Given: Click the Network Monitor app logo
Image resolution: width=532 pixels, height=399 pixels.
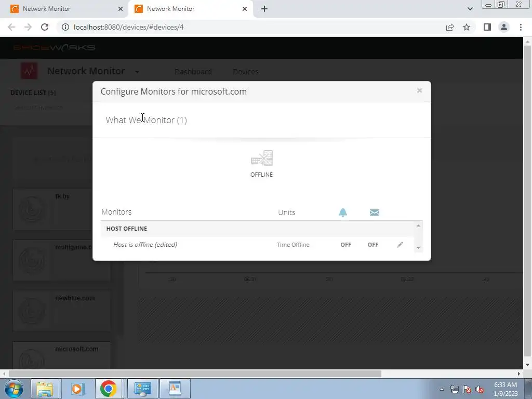Looking at the screenshot, I should coord(29,71).
